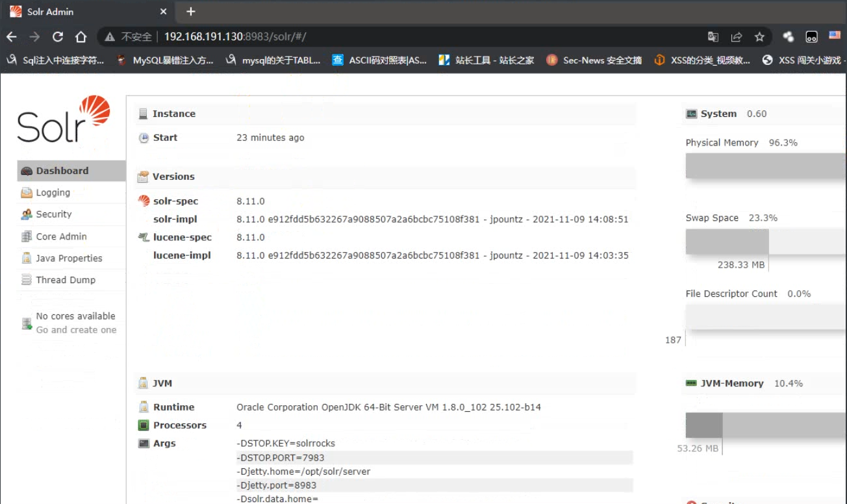The height and width of the screenshot is (504, 847).
Task: Click the JVM section icon
Action: tap(143, 383)
